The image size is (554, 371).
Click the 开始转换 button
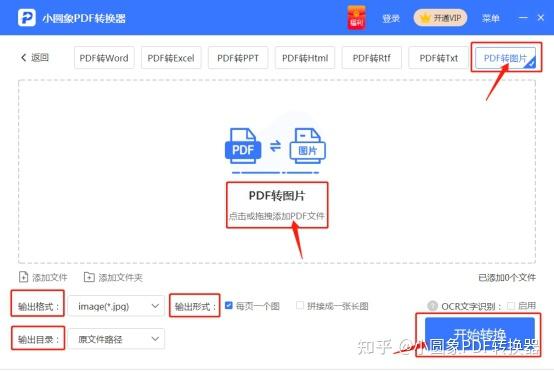(479, 335)
